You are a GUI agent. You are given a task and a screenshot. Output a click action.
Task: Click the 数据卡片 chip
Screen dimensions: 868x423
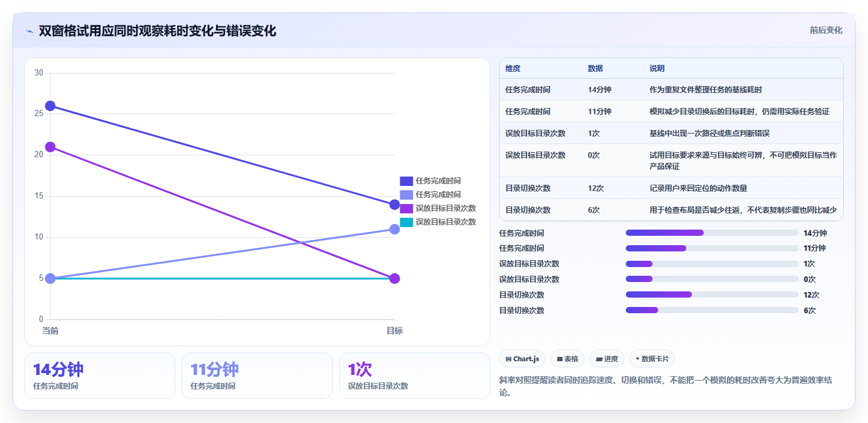[x=652, y=359]
